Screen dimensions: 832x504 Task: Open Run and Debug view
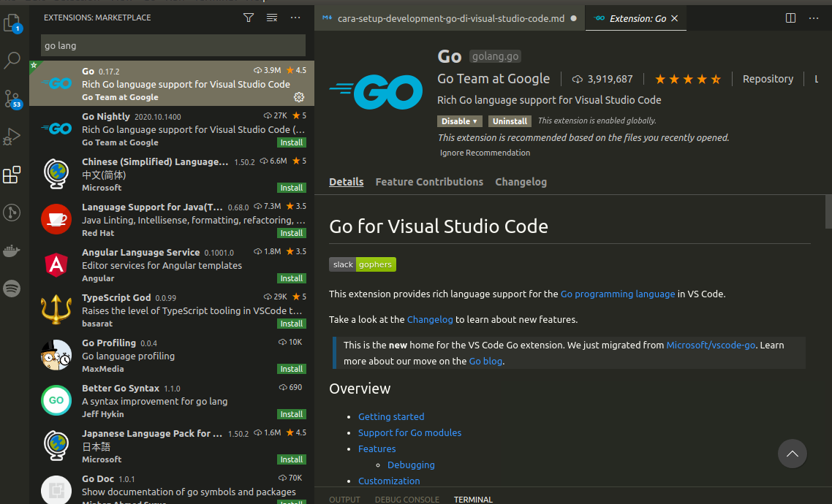[x=12, y=137]
